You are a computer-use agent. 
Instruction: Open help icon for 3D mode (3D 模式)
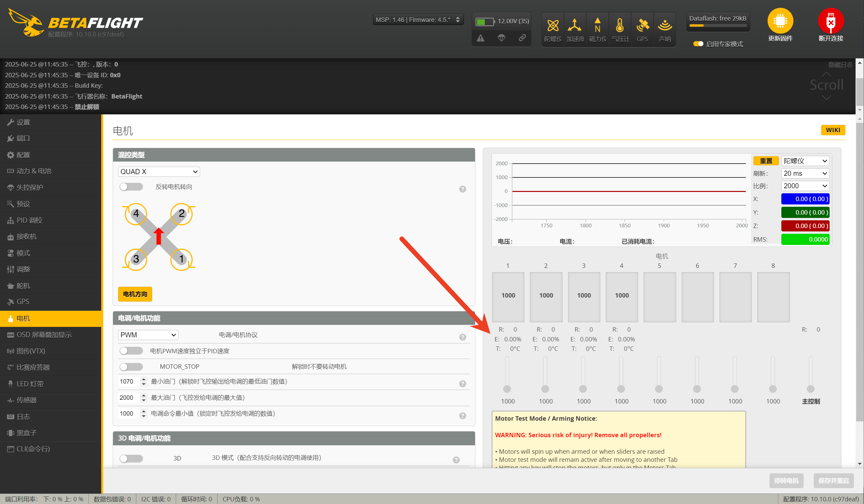456,460
